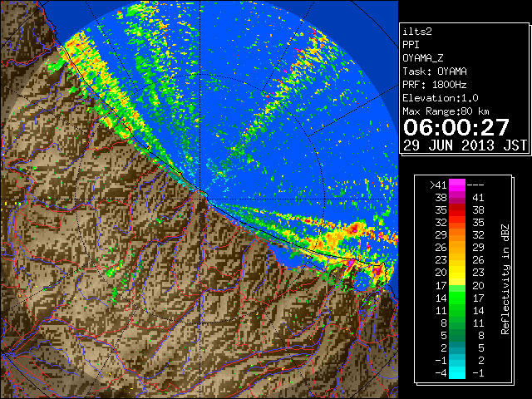Click the 'PRF: 1800Hz' text
Viewport: 532px width, 399px height.
435,85
